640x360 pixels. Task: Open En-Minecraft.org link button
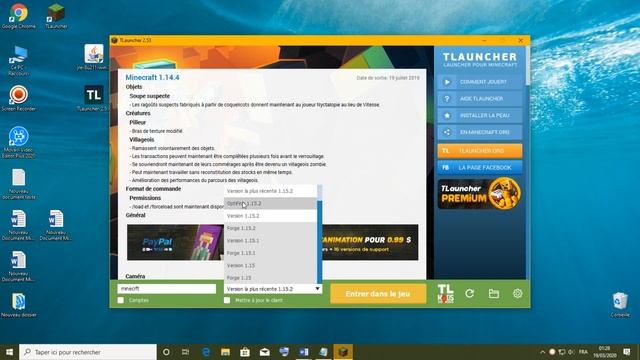click(x=480, y=132)
